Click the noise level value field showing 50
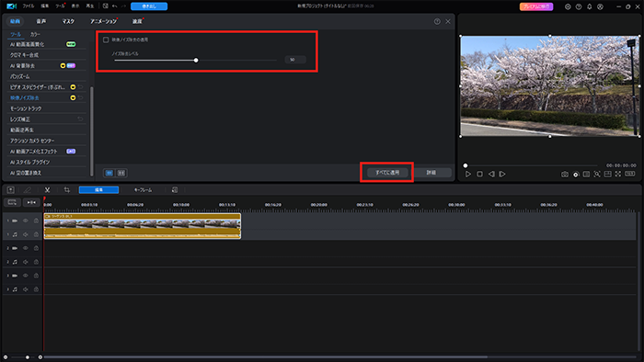 (x=295, y=60)
